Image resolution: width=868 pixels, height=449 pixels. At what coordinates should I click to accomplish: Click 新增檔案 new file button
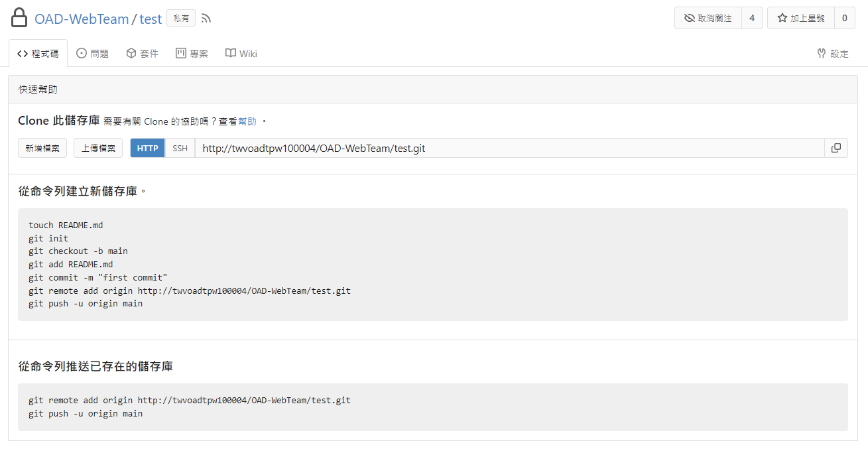click(x=42, y=148)
